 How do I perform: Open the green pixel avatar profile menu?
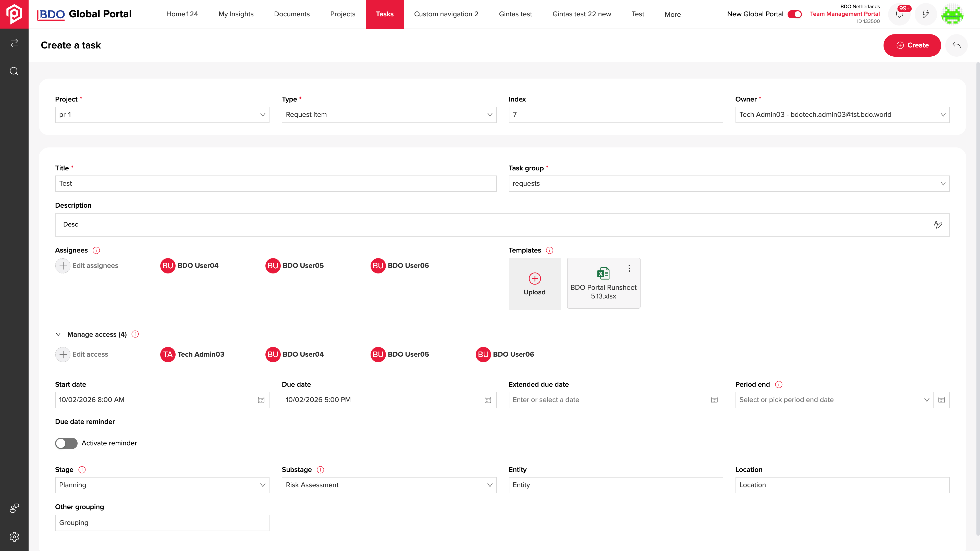click(952, 14)
